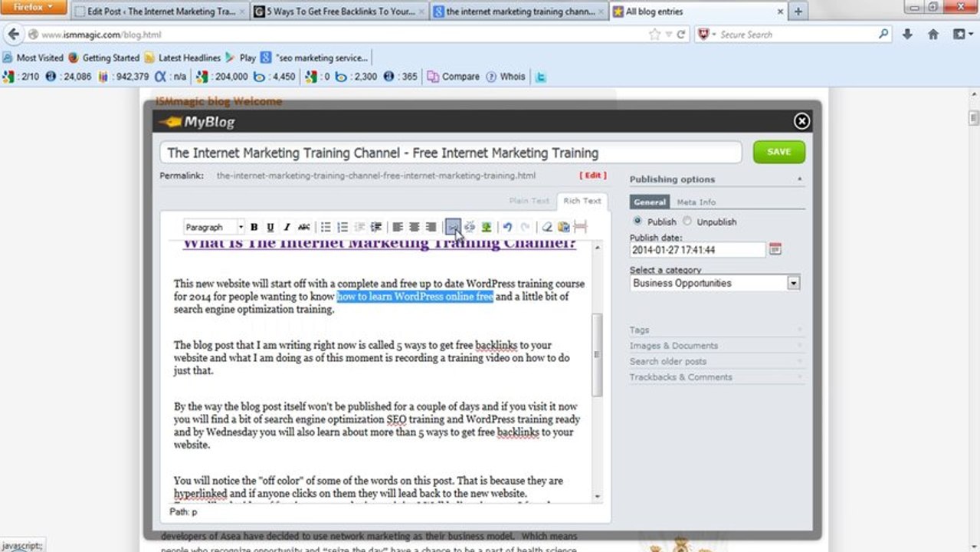
Task: Click the Whois button in SEO toolbar
Action: [506, 77]
